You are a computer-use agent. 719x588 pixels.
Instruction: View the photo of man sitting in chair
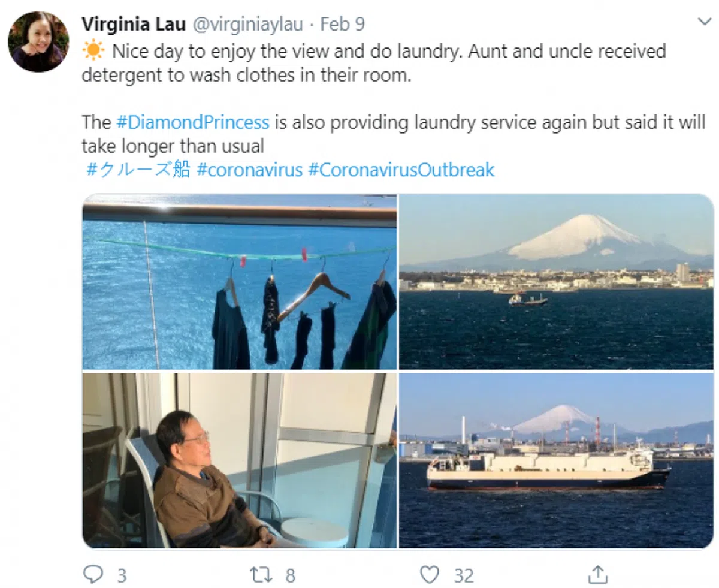pos(240,460)
